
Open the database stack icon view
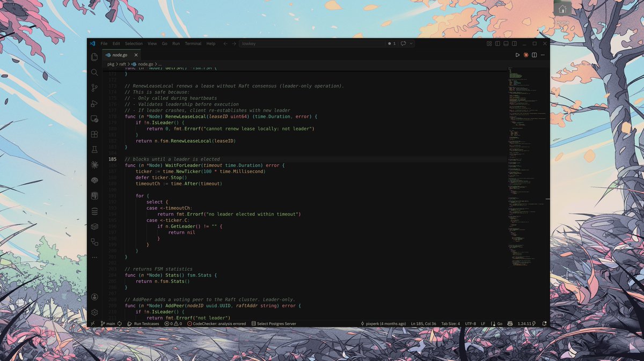point(94,211)
